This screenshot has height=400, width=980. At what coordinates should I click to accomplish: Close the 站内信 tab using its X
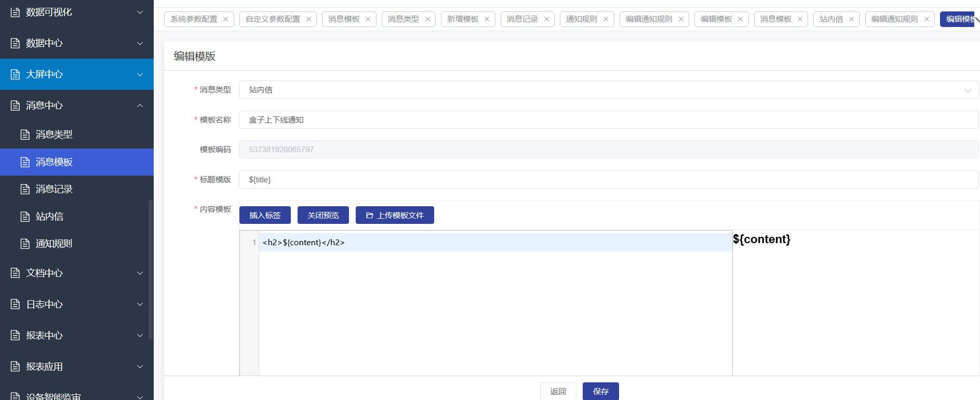[x=851, y=19]
